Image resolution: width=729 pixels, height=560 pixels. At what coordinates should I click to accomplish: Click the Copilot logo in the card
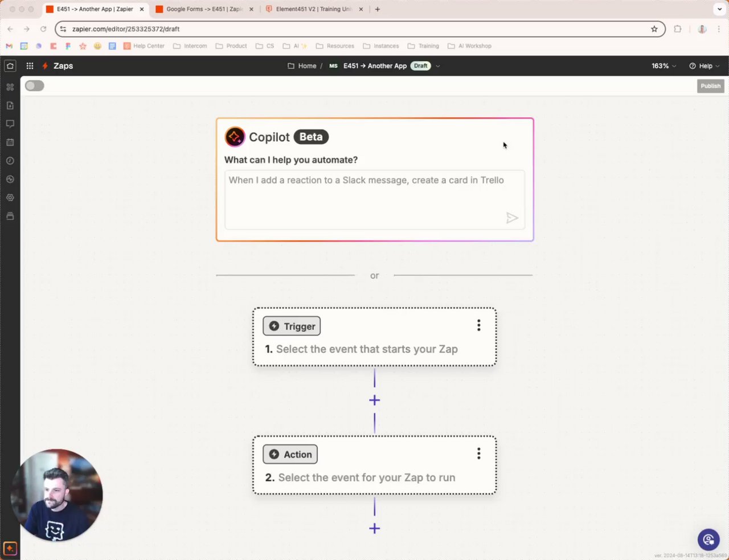coord(235,137)
